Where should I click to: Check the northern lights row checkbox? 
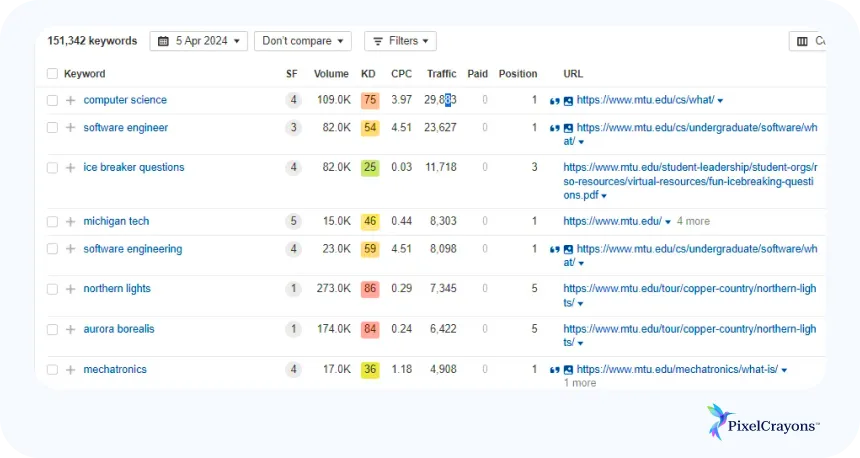tap(52, 289)
